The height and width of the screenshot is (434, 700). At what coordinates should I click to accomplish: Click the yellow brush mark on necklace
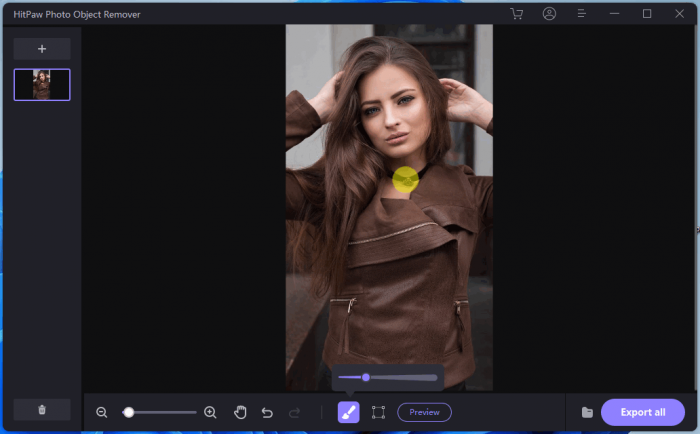pyautogui.click(x=405, y=179)
